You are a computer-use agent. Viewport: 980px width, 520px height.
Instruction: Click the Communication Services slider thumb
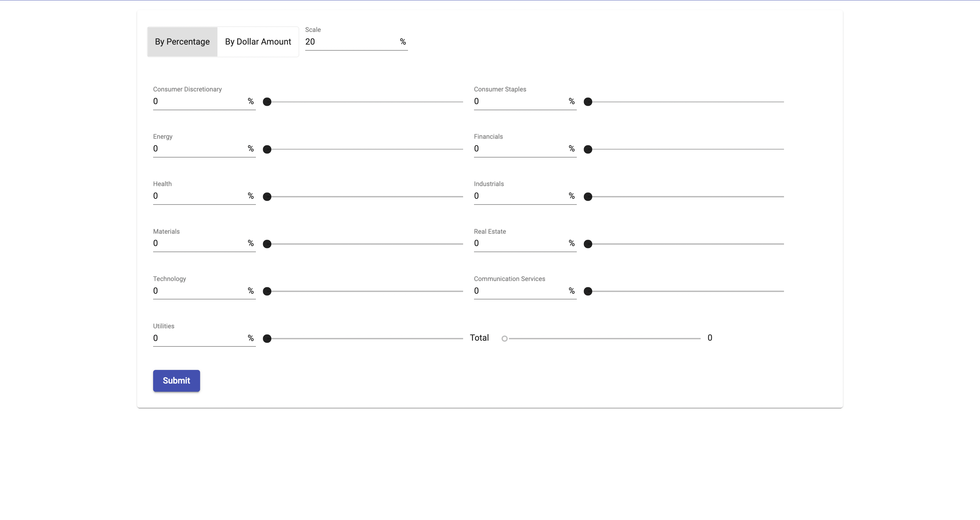click(588, 291)
